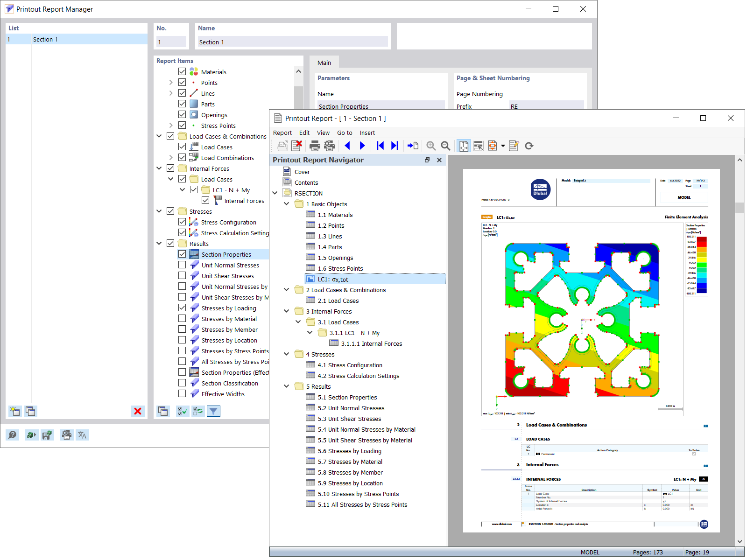Jump to the first page using the navigation icon
747x560 pixels.
[x=380, y=146]
